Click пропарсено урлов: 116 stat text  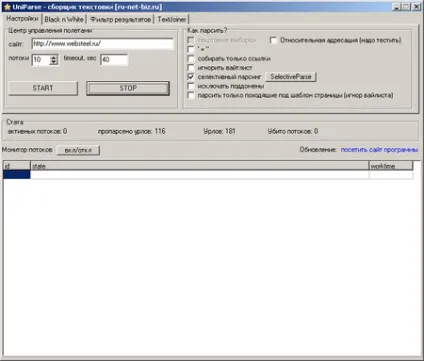click(131, 131)
